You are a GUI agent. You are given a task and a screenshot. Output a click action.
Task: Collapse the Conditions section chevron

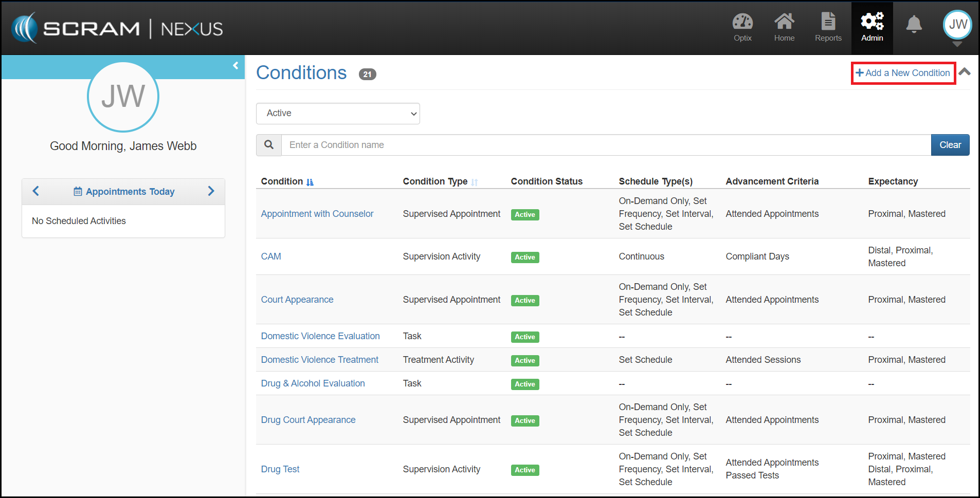click(x=965, y=72)
